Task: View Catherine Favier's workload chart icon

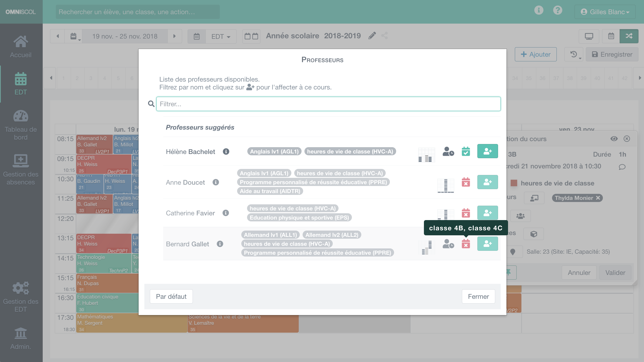Action: [445, 214]
